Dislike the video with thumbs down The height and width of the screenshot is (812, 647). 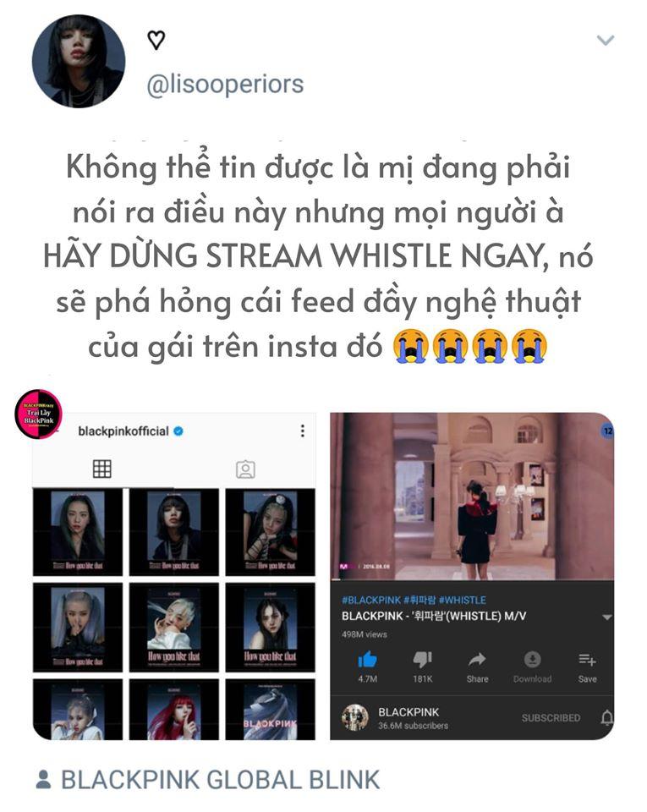tap(422, 659)
